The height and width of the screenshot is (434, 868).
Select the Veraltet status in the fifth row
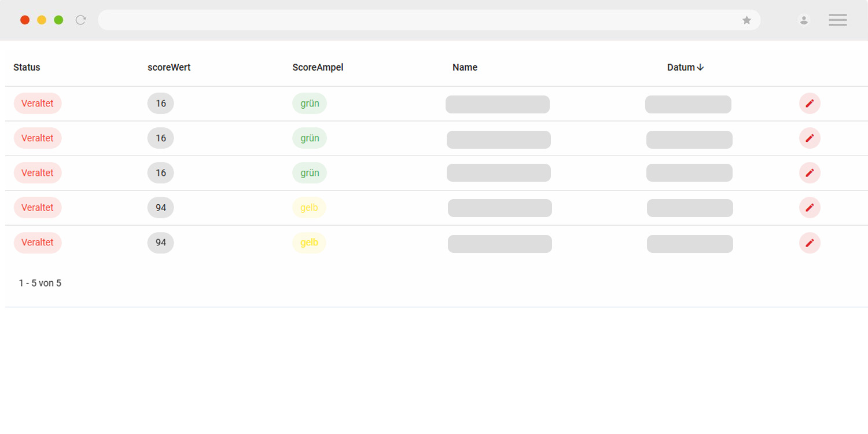(38, 242)
